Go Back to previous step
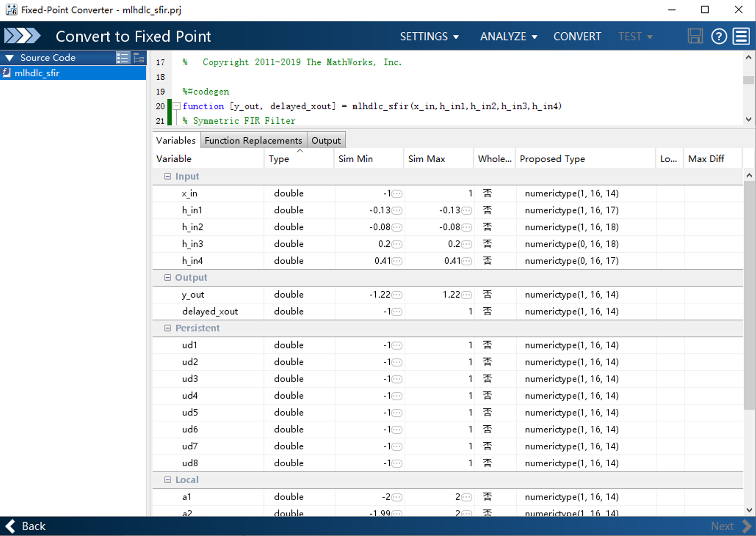This screenshot has width=756, height=536. tap(25, 526)
